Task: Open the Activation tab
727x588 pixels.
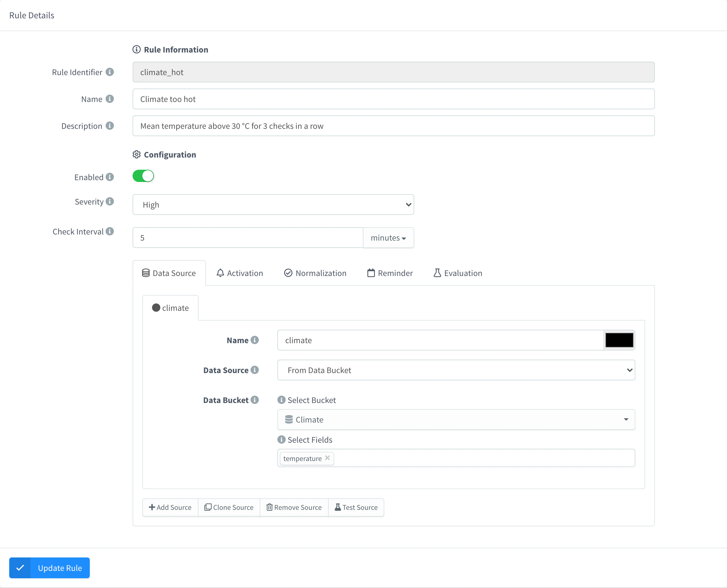Action: pyautogui.click(x=239, y=273)
